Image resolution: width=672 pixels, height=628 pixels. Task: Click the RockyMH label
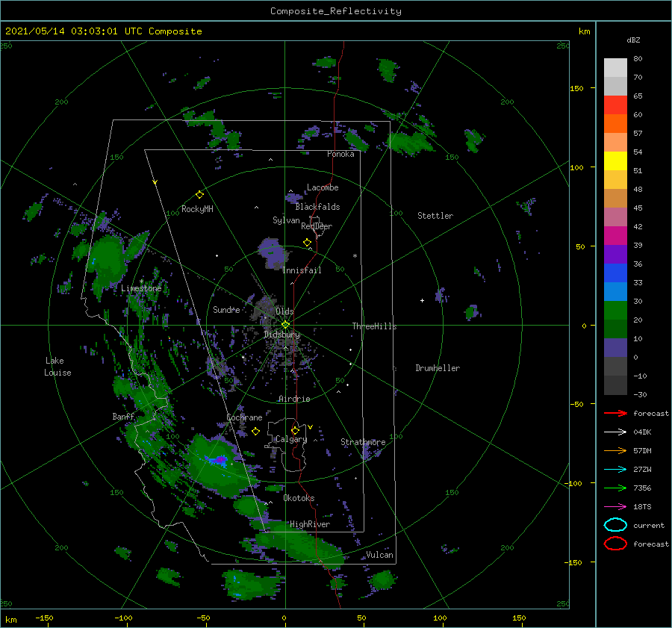point(197,209)
